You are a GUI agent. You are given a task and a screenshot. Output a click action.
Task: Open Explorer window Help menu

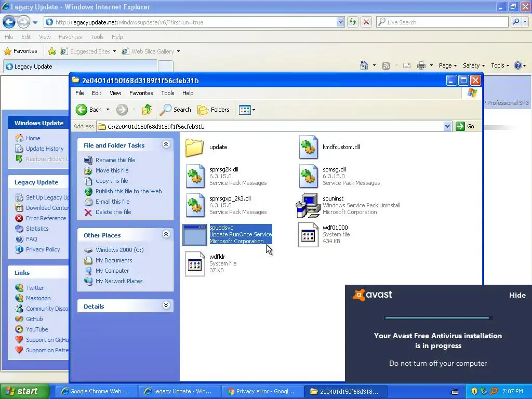pos(188,93)
